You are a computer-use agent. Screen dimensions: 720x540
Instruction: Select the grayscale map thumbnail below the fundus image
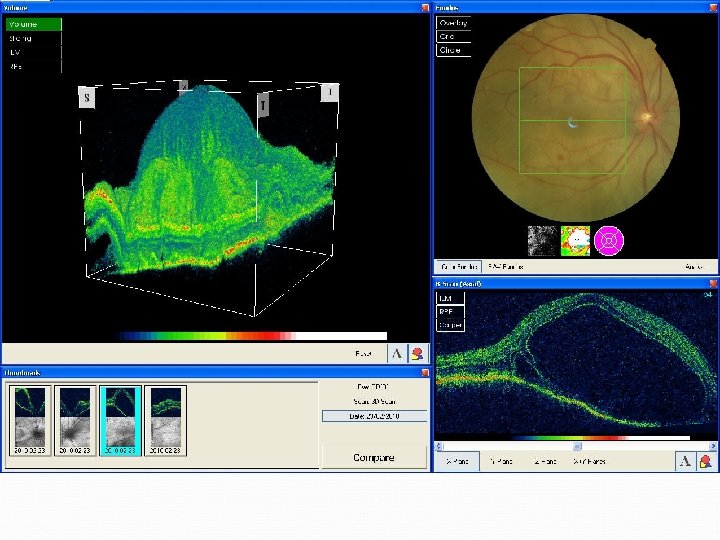point(541,239)
